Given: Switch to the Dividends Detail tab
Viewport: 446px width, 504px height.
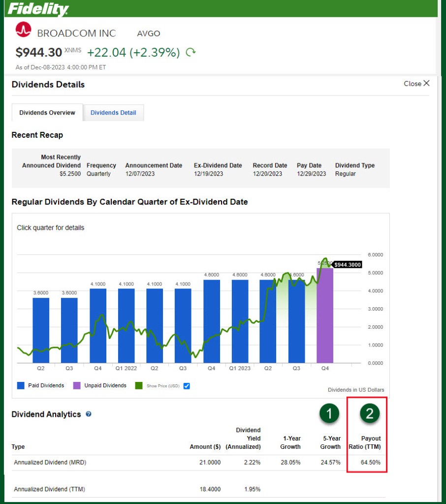Looking at the screenshot, I should tap(113, 113).
